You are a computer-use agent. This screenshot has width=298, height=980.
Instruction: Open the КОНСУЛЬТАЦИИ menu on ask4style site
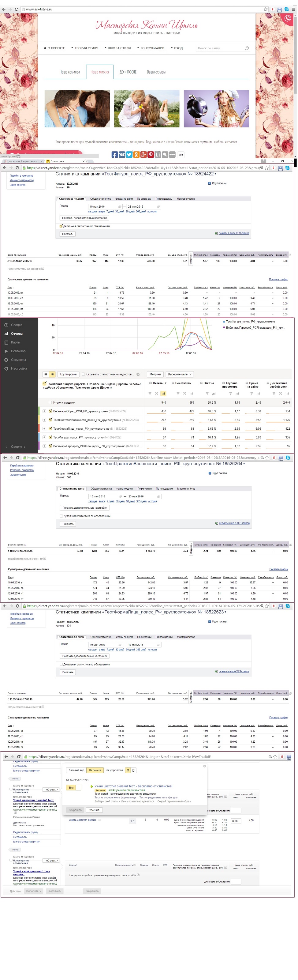click(151, 48)
